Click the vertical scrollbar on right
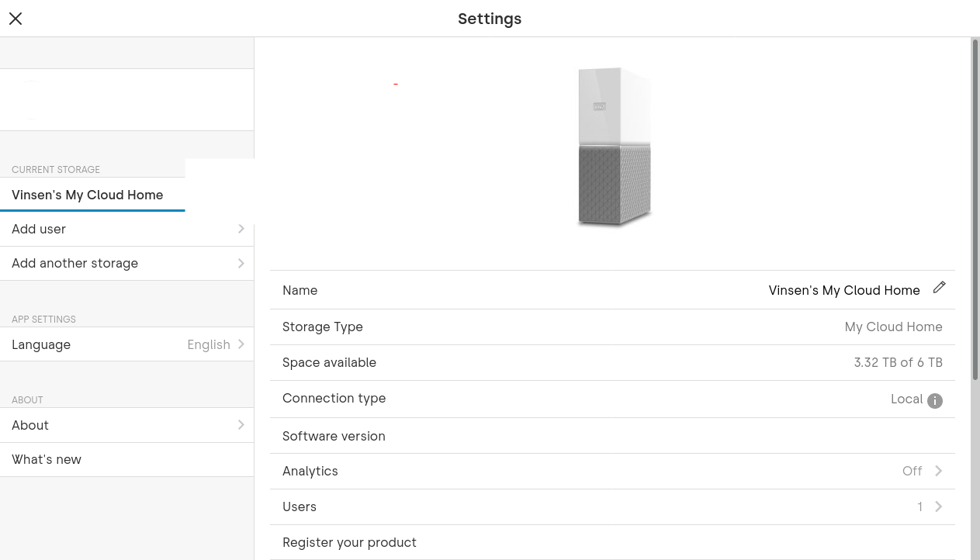 click(975, 209)
